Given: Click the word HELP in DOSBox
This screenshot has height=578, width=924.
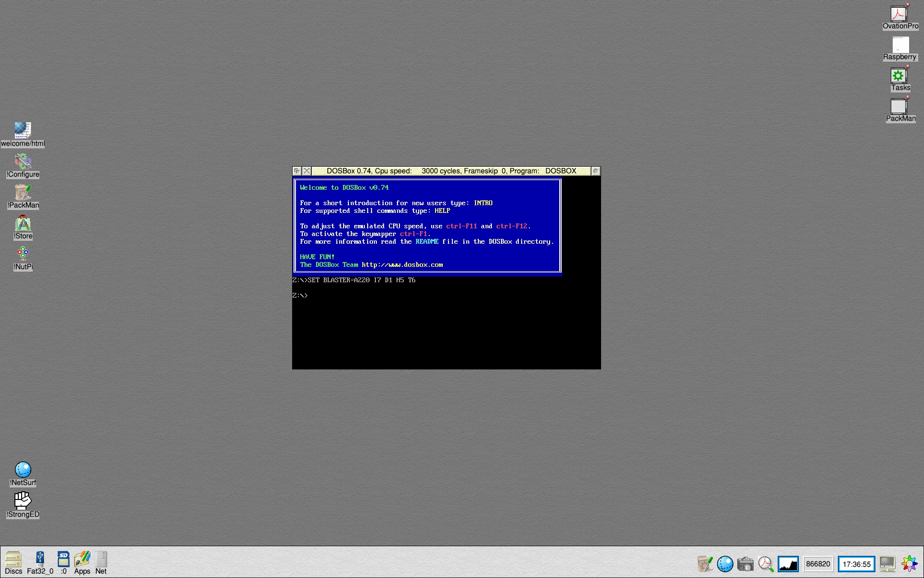Looking at the screenshot, I should pyautogui.click(x=442, y=210).
